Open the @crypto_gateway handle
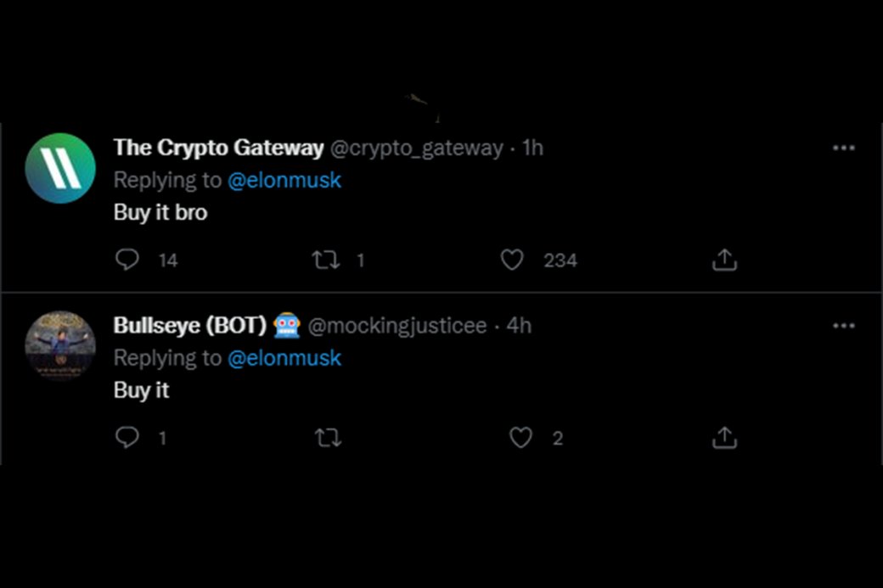The height and width of the screenshot is (588, 883). pyautogui.click(x=416, y=148)
